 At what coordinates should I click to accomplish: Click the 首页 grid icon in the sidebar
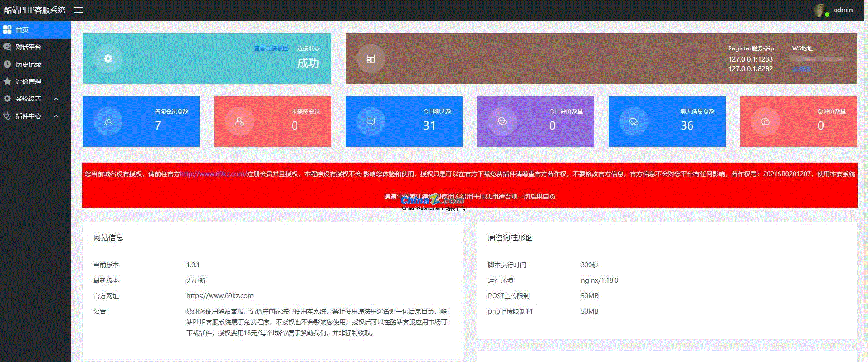7,30
